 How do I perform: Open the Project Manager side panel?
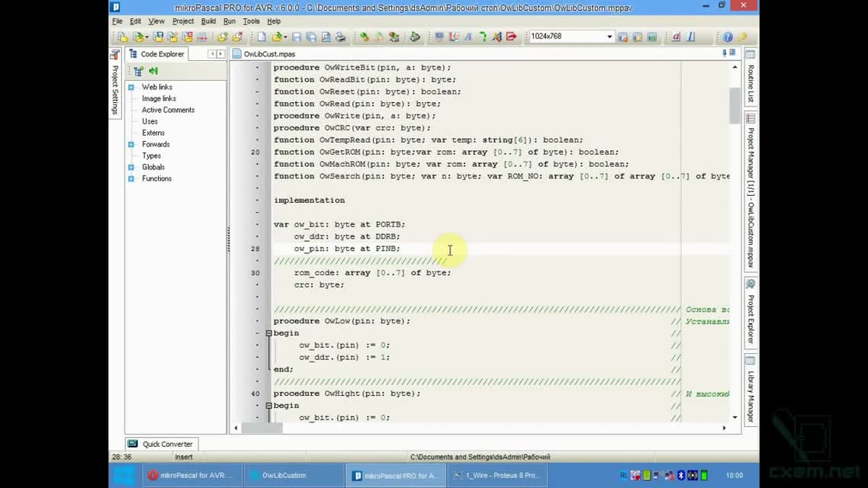click(751, 191)
